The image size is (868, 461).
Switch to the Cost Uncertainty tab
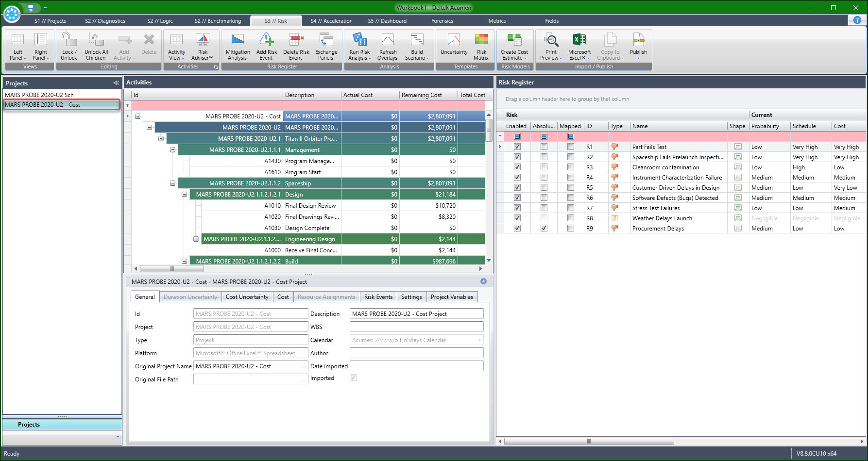(x=247, y=296)
